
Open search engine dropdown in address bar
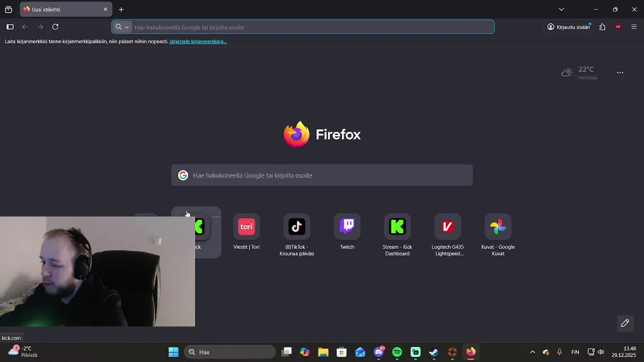click(122, 27)
